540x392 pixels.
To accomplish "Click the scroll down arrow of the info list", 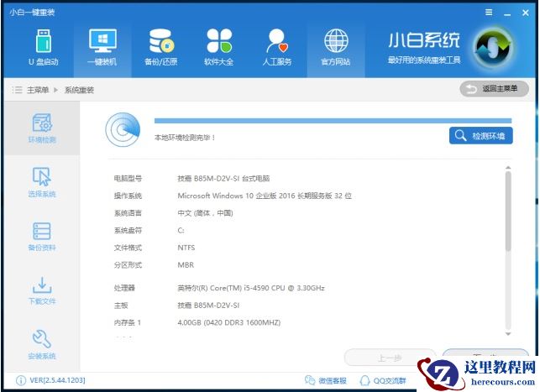I will point(508,334).
